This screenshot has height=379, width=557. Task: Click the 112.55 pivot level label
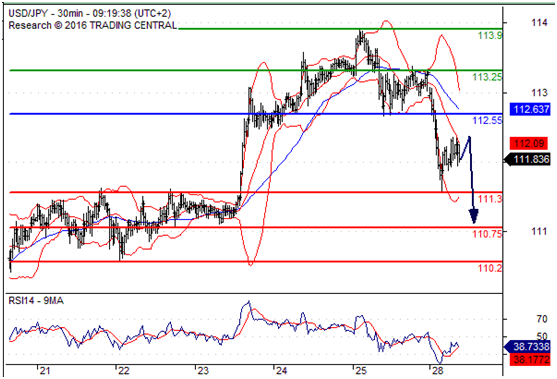(487, 120)
